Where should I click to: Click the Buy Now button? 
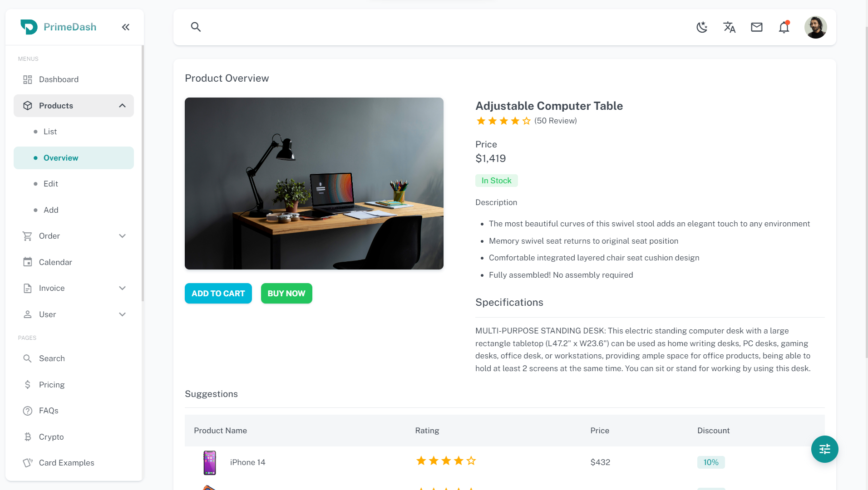click(x=286, y=294)
